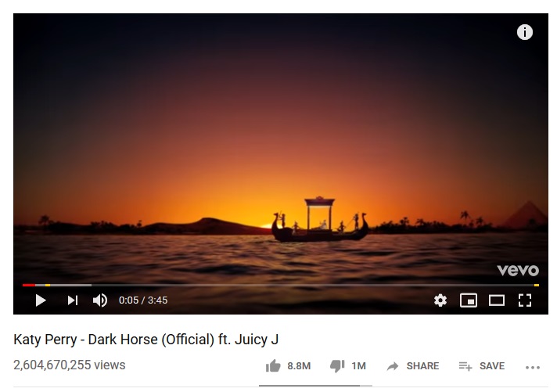Screen dimensions: 557x392
Task: Dislike the video with thumbs down
Action: coord(337,366)
